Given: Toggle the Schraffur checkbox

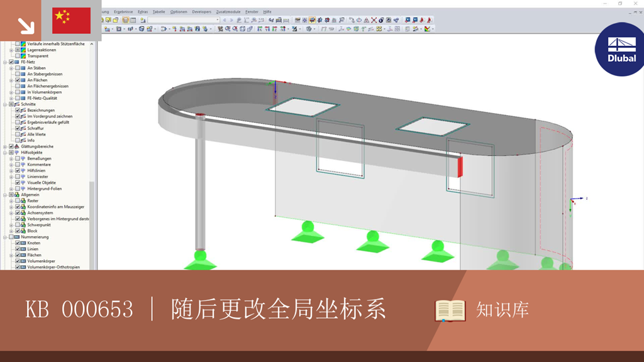Looking at the screenshot, I should pyautogui.click(x=18, y=128).
